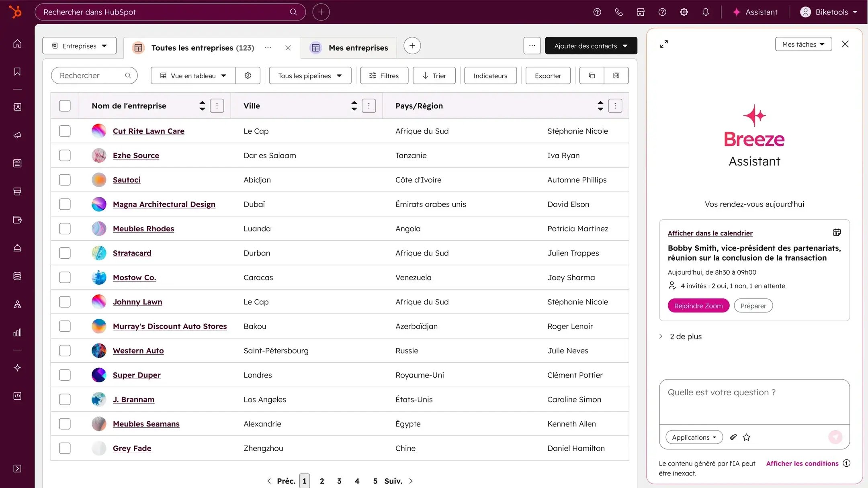Check the checkbox for Cut Rite Lawn Care
The image size is (868, 488).
point(65,131)
